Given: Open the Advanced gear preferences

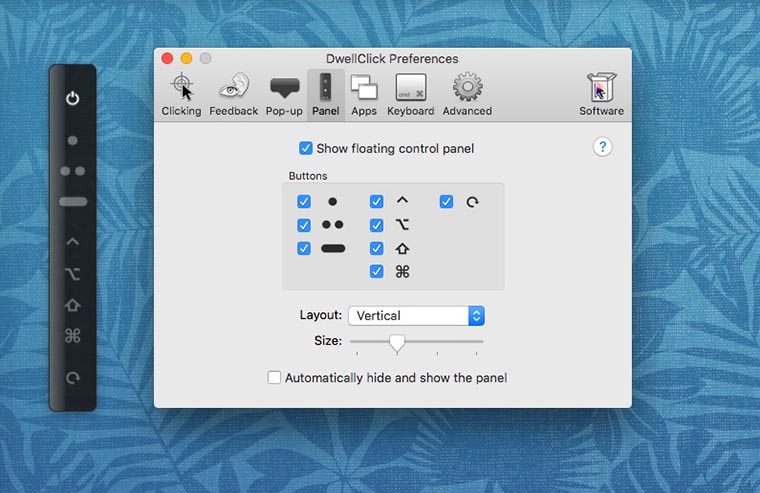Looking at the screenshot, I should [467, 95].
